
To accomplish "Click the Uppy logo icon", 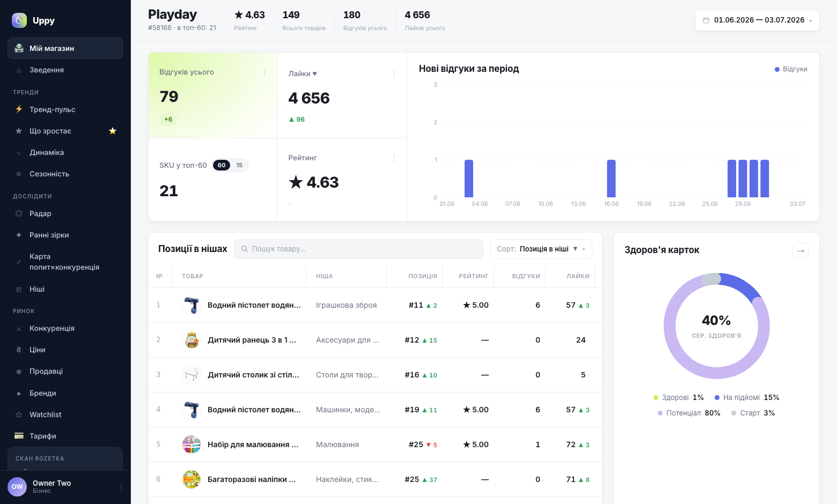I will (19, 20).
